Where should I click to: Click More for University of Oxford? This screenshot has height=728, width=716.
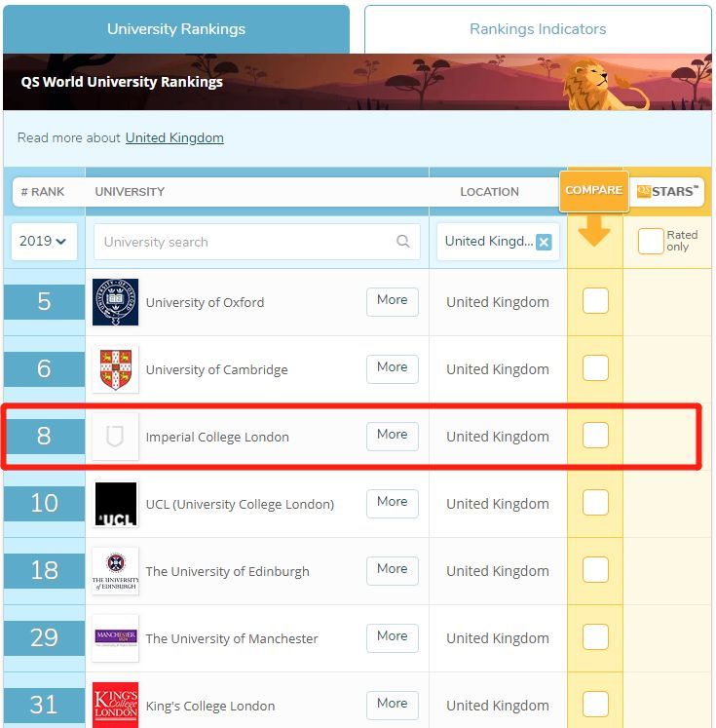tap(393, 301)
